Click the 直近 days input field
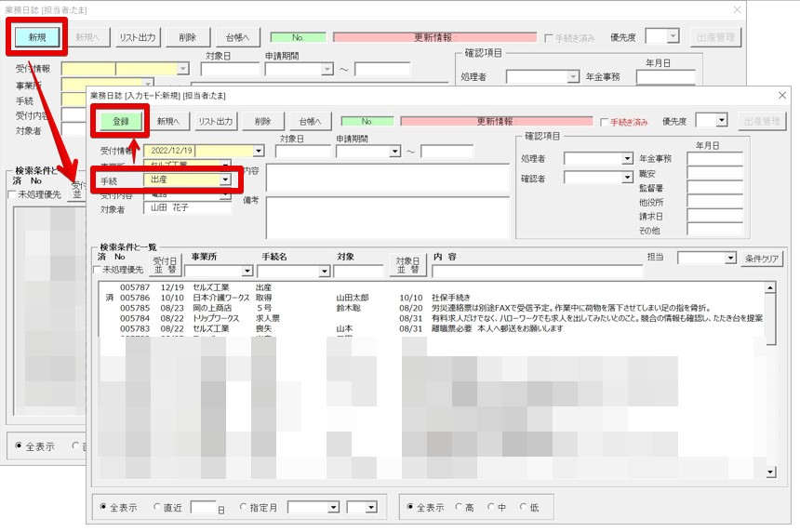 pos(203,508)
